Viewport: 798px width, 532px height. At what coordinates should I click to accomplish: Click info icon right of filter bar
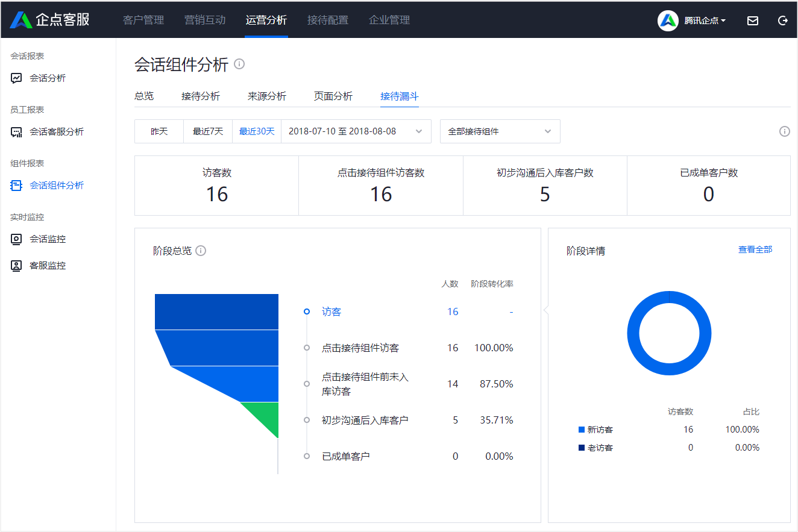click(784, 131)
